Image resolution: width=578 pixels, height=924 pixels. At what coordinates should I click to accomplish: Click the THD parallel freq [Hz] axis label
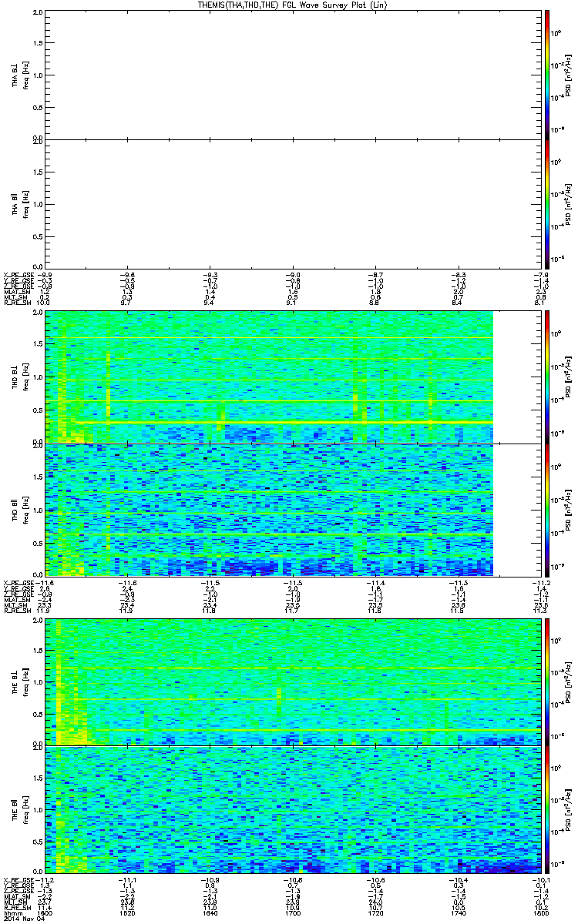[x=25, y=509]
